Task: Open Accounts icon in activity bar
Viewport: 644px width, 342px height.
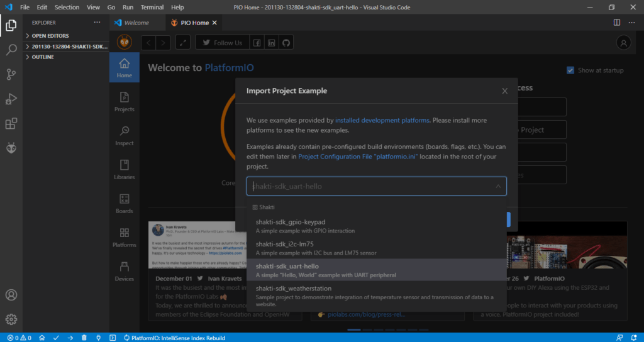Action: point(11,295)
